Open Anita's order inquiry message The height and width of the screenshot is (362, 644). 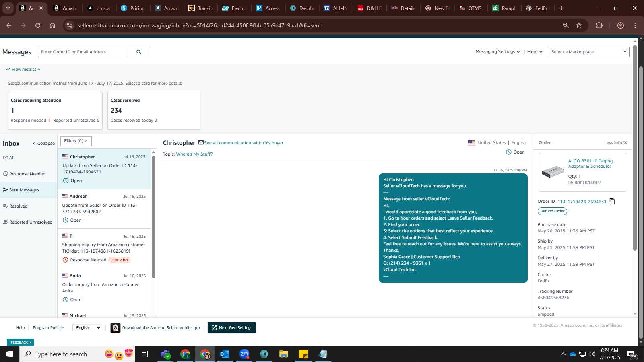coord(104,288)
